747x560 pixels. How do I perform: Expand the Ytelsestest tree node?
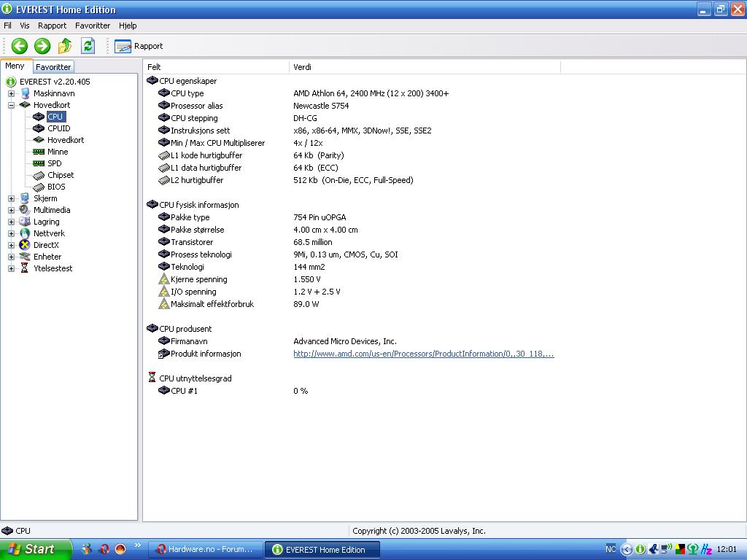coord(11,268)
